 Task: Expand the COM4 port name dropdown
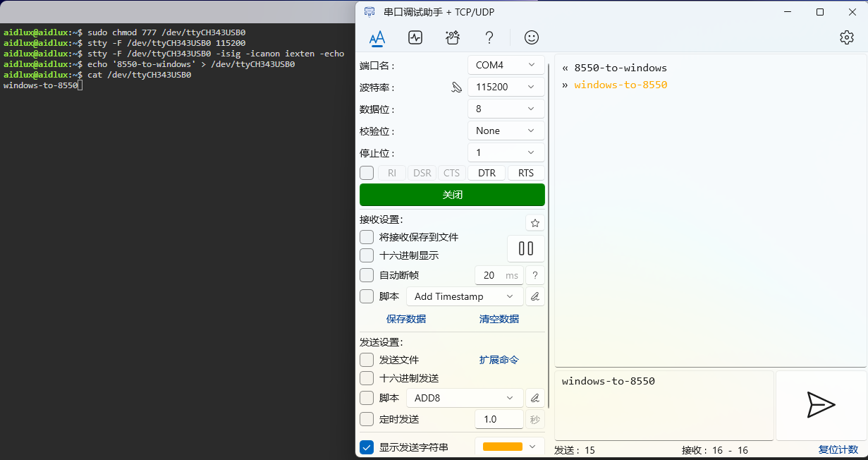tap(506, 65)
